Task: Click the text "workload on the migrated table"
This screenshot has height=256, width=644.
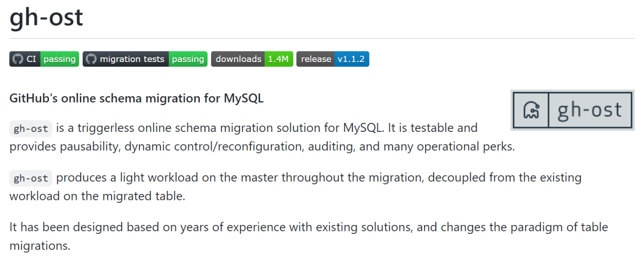Action: pos(97,196)
